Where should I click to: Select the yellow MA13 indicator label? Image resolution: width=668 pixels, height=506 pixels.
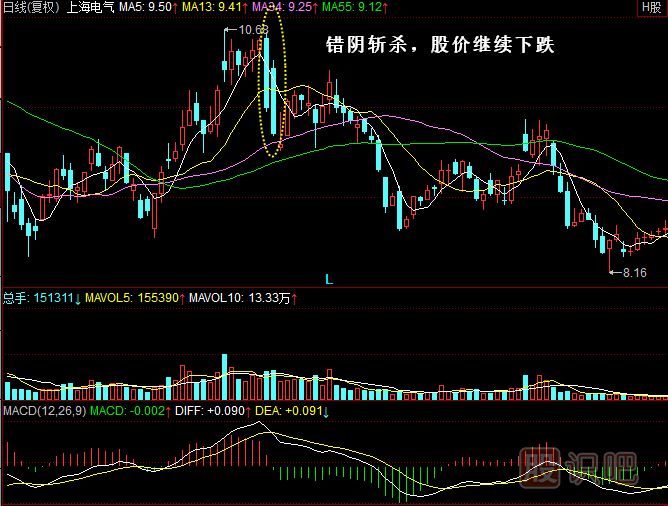tap(214, 8)
